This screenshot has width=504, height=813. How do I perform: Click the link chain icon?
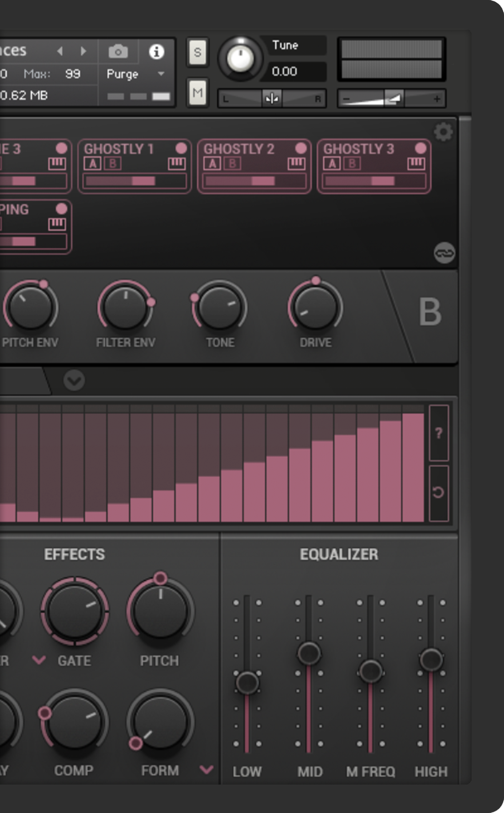point(444,253)
